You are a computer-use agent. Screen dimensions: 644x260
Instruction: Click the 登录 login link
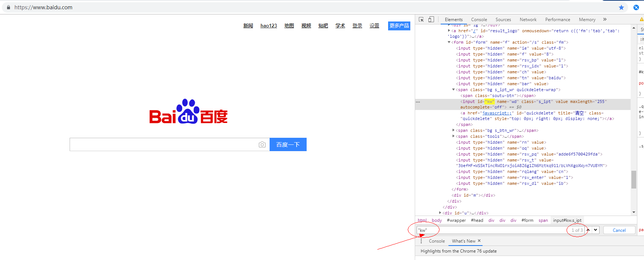pos(357,26)
